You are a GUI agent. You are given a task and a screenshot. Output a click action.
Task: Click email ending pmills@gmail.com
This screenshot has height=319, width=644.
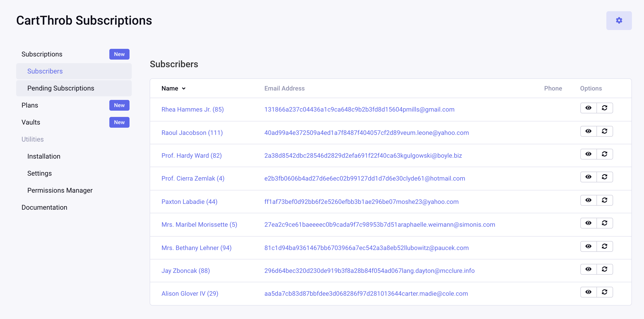359,110
